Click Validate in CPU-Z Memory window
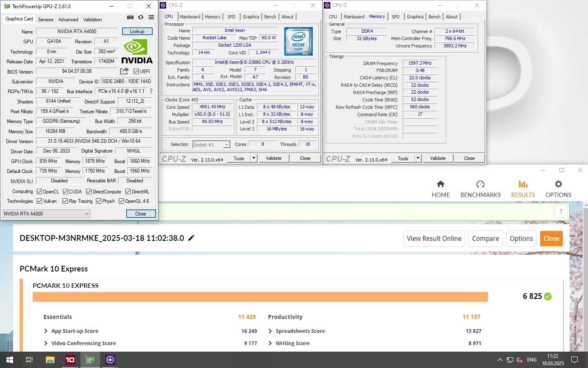Viewport: 588px width, 368px height. pos(438,158)
